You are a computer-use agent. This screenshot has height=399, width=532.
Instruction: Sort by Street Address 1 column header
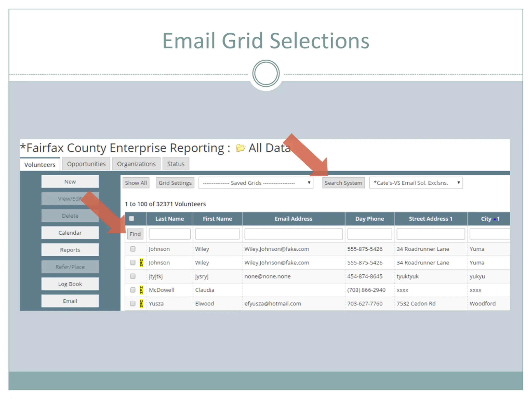(431, 219)
